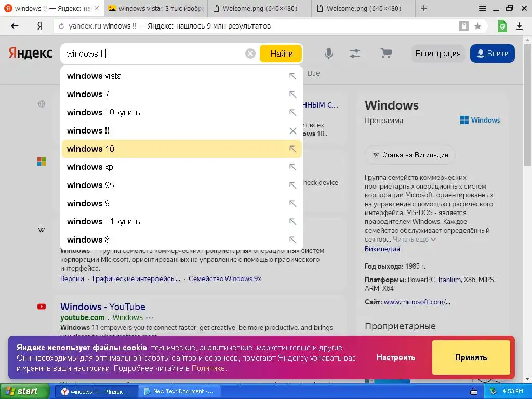
Task: Open the Википедия source link
Action: [x=382, y=249]
